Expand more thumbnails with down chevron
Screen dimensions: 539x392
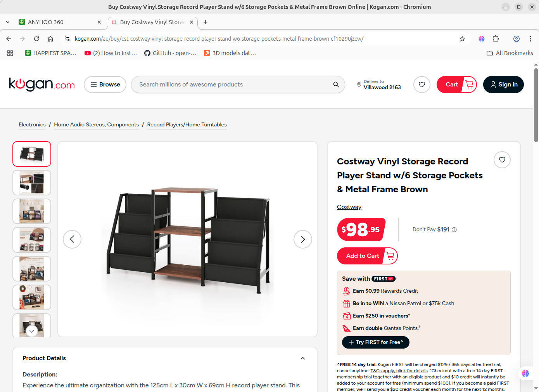coord(32,331)
